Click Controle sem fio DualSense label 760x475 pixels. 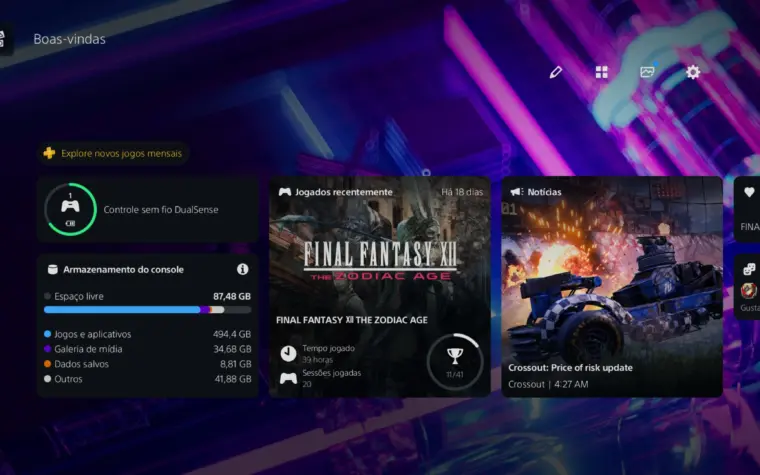tap(161, 209)
